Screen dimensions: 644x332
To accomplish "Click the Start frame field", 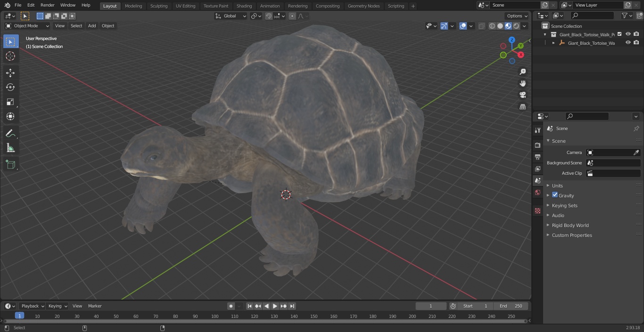I will [475, 306].
